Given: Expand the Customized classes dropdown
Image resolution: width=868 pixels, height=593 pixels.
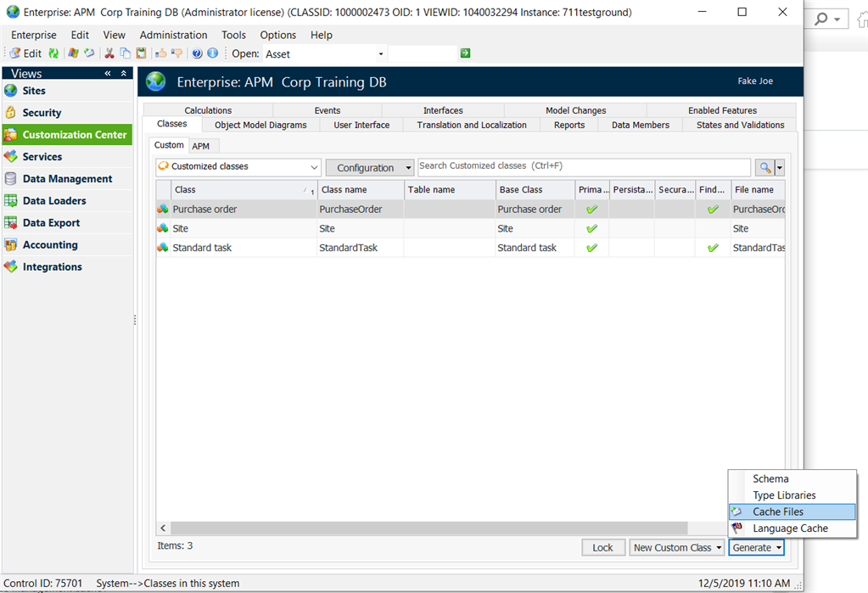Looking at the screenshot, I should pyautogui.click(x=314, y=168).
